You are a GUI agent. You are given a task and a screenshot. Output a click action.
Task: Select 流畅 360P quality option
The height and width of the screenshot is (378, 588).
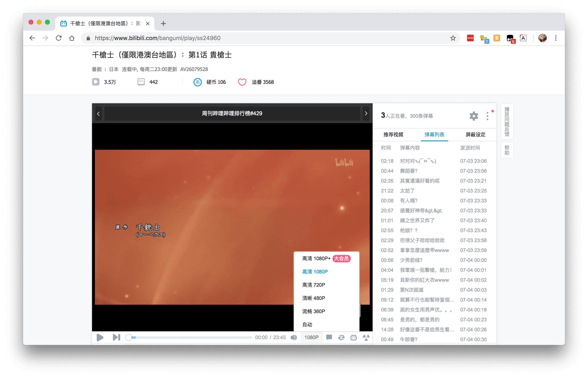click(326, 311)
